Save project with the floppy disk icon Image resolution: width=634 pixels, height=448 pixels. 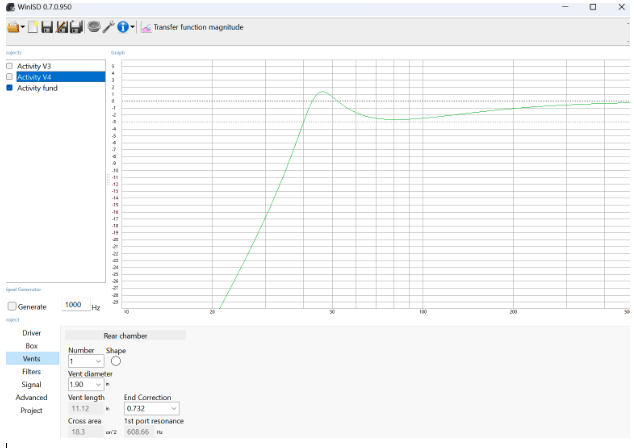[47, 27]
